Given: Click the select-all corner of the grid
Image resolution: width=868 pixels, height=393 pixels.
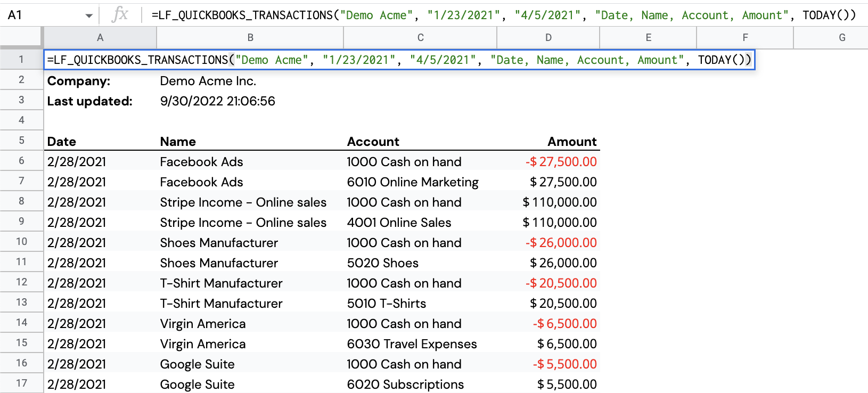Looking at the screenshot, I should point(21,38).
